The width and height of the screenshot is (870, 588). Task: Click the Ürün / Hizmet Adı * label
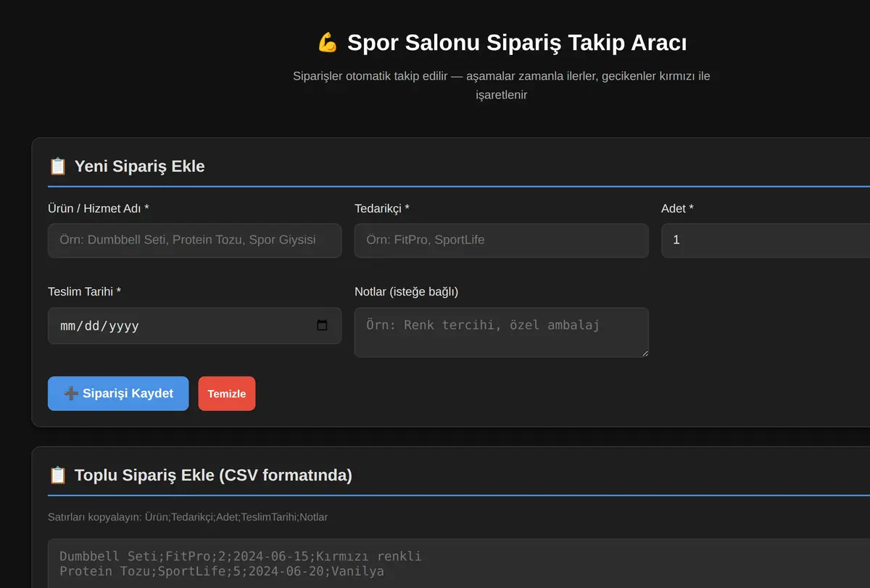tap(99, 208)
